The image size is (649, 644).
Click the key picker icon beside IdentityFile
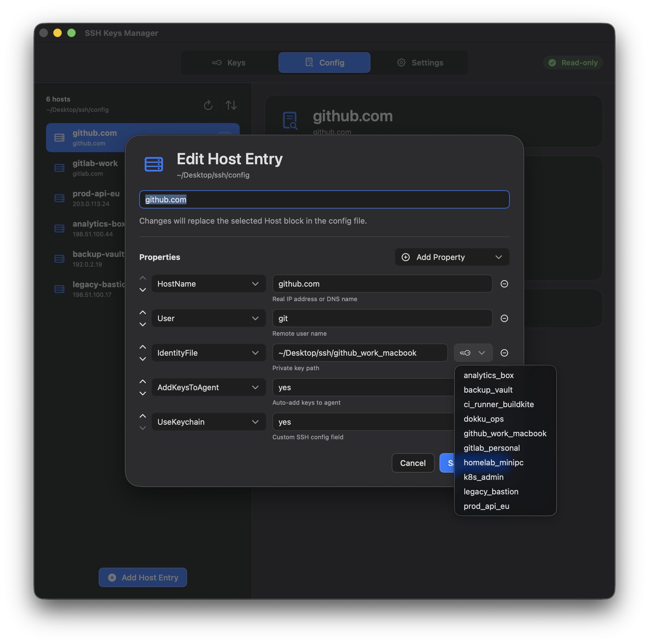click(x=473, y=353)
